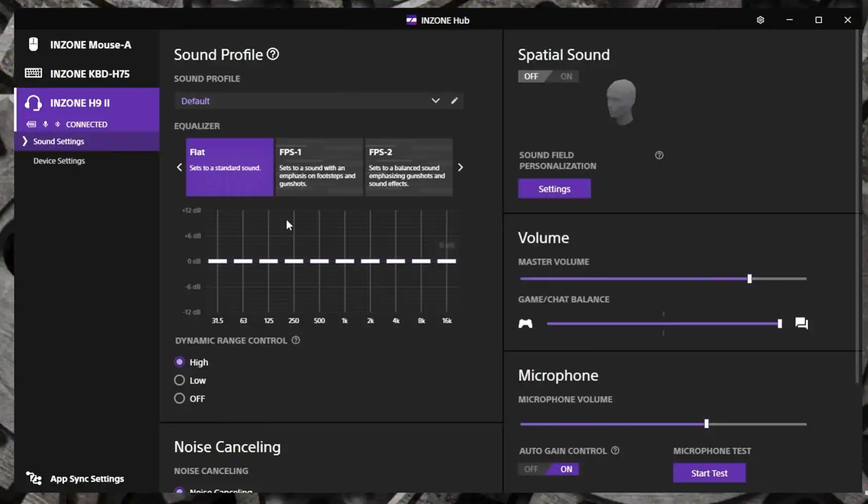
Task: Click the Sound Profile help icon
Action: point(273,54)
